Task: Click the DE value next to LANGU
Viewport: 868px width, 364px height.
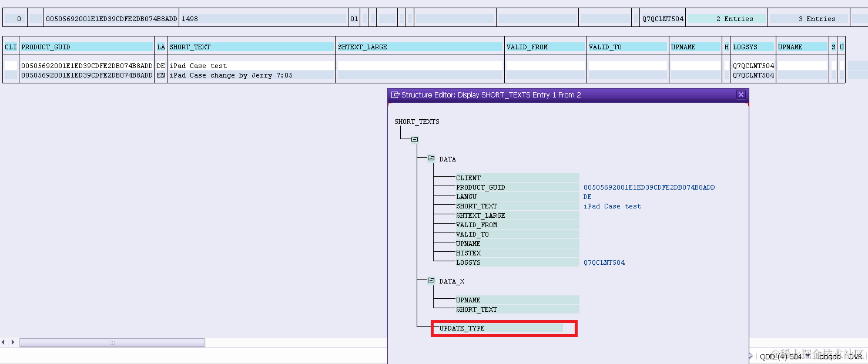Action: point(587,197)
